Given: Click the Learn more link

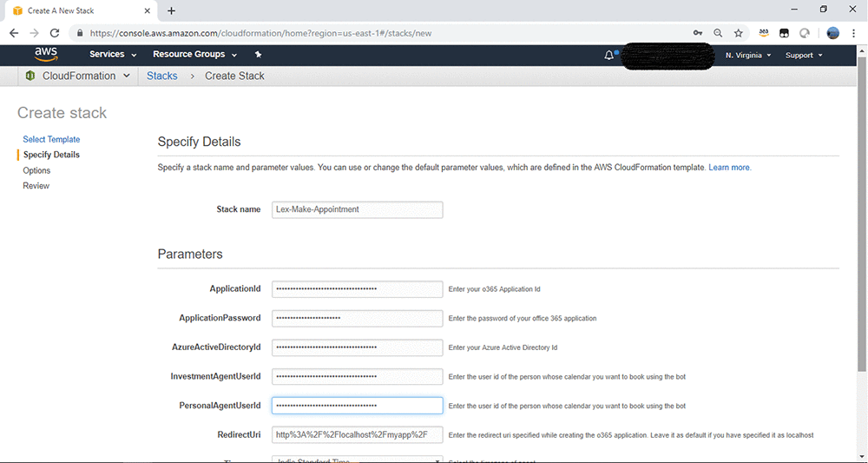Looking at the screenshot, I should [x=730, y=168].
